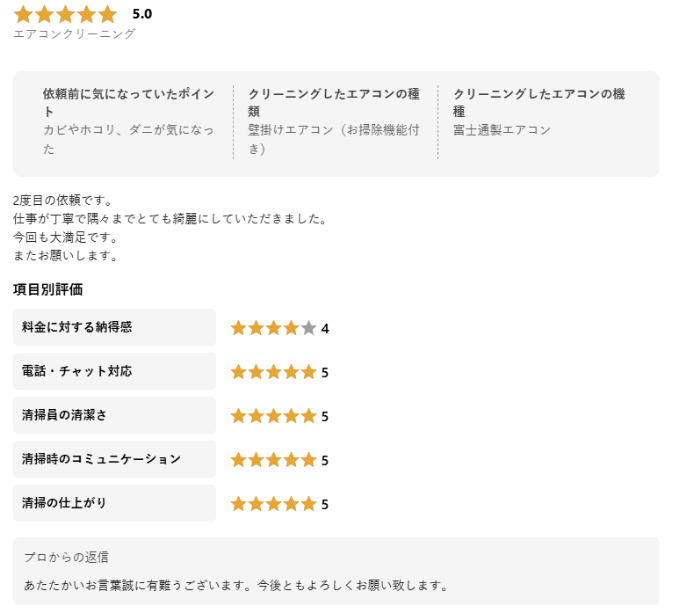Click the first gold star in 料金に対する納得感 row
The width and height of the screenshot is (674, 608).
tap(239, 328)
